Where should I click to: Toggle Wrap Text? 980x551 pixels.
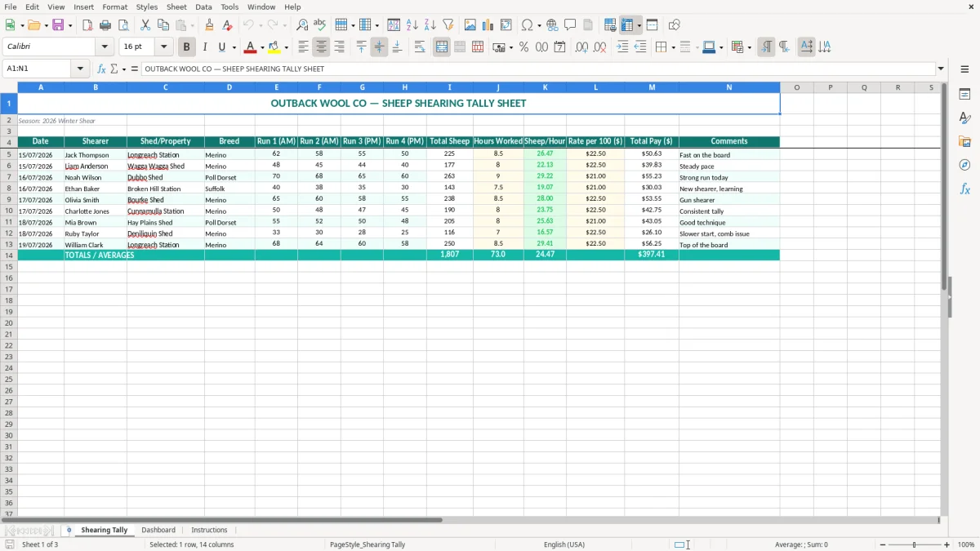[420, 47]
